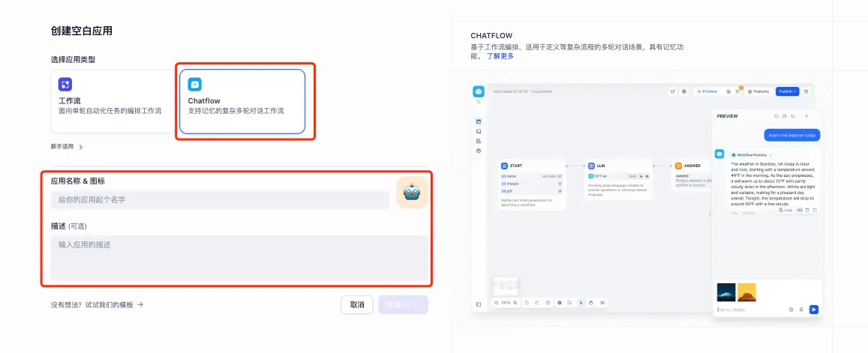The image size is (868, 353).
Task: Select the 工作流 (Workflow) app type card
Action: click(113, 101)
